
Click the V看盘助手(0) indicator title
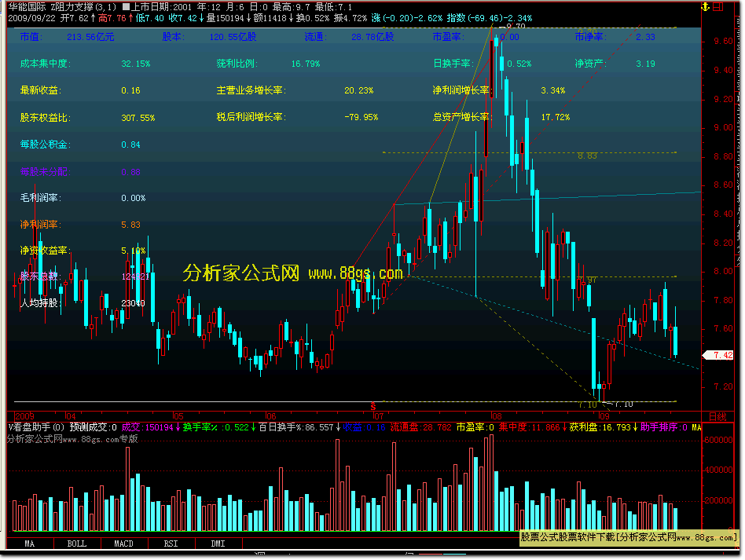36,427
